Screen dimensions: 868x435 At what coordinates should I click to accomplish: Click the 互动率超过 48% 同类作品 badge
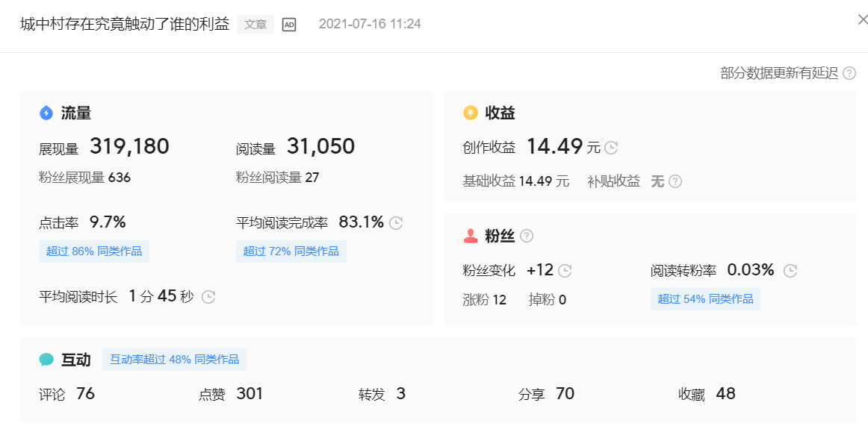click(174, 359)
